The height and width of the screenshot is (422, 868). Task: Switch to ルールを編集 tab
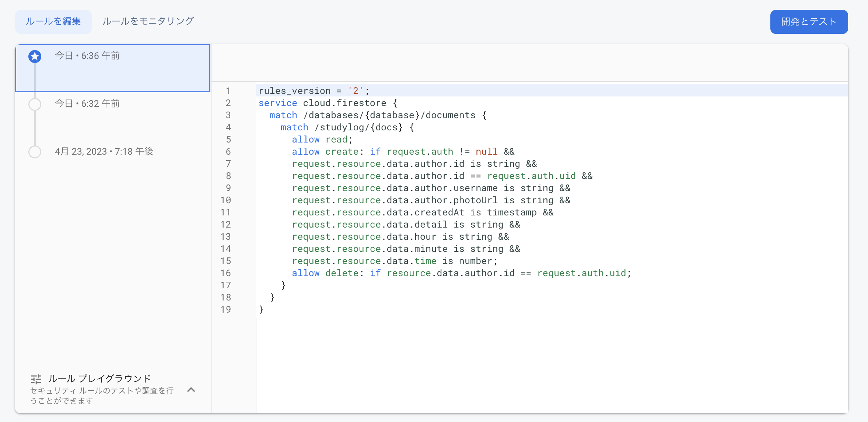point(53,21)
